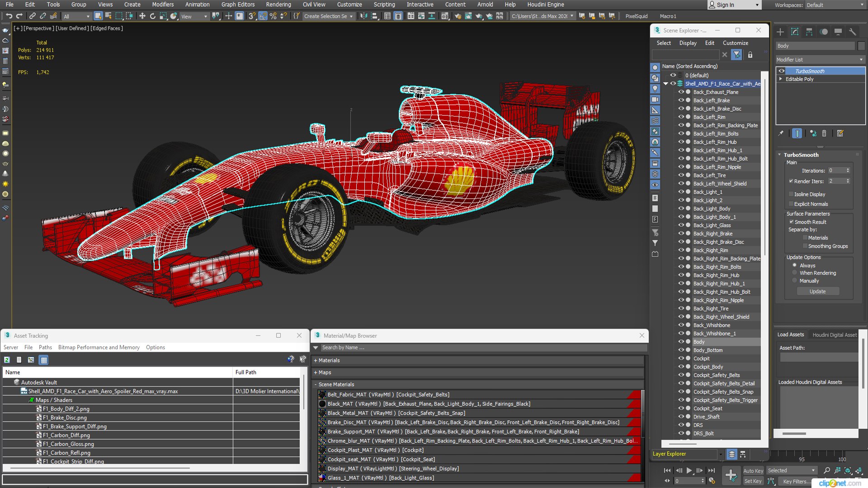Open the Create command panel tab
The width and height of the screenshot is (868, 488).
pyautogui.click(x=780, y=32)
